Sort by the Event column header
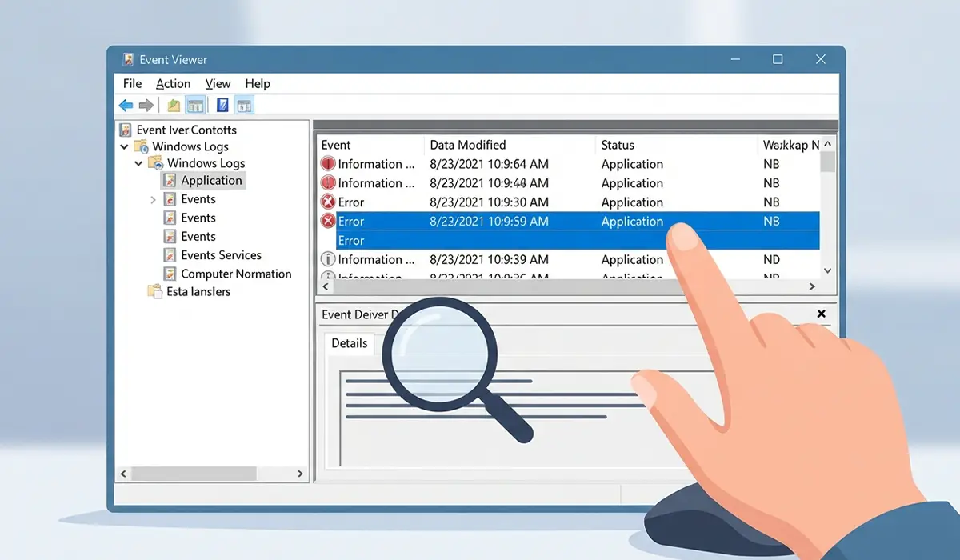This screenshot has width=960, height=560. coord(336,145)
